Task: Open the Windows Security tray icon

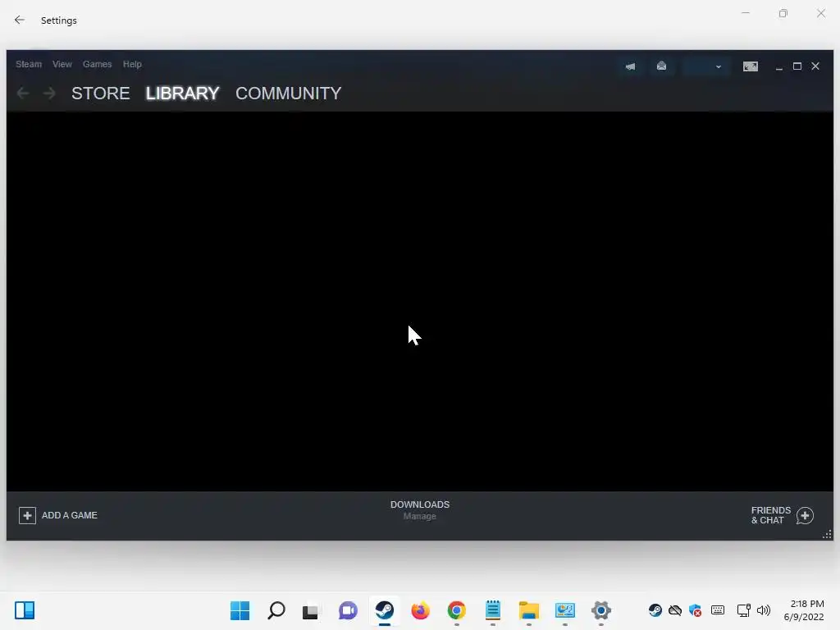Action: click(696, 610)
